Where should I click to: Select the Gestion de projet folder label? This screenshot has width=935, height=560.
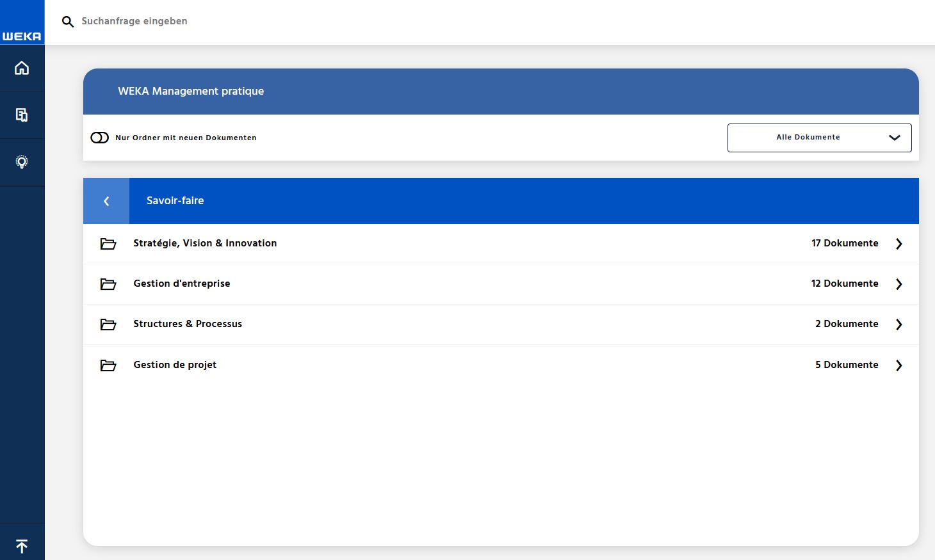pos(175,365)
